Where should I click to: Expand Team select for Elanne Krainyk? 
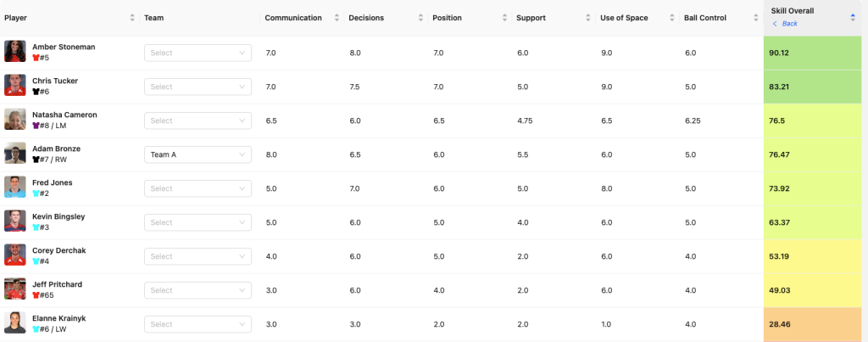(x=198, y=324)
